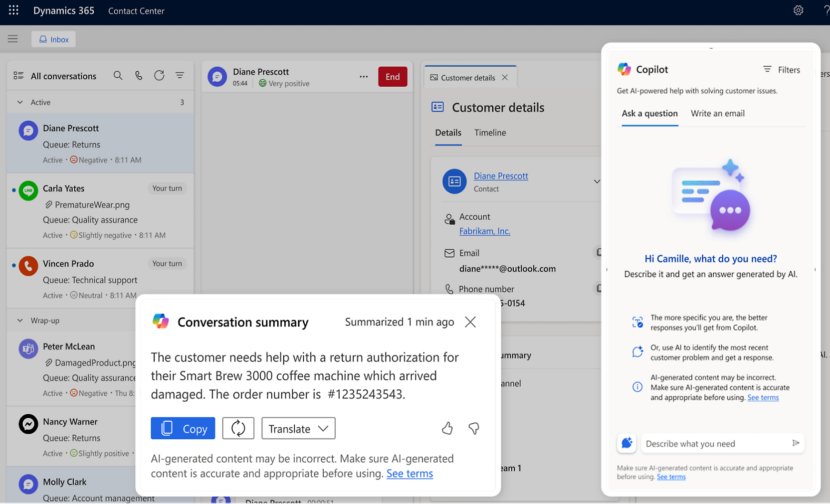
Task: Refresh the conversations list
Action: 159,75
